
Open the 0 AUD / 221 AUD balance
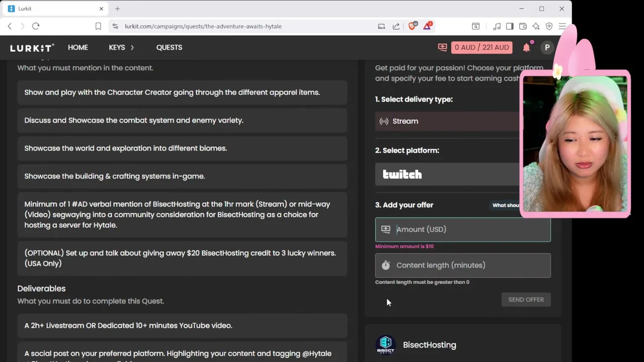coord(481,47)
